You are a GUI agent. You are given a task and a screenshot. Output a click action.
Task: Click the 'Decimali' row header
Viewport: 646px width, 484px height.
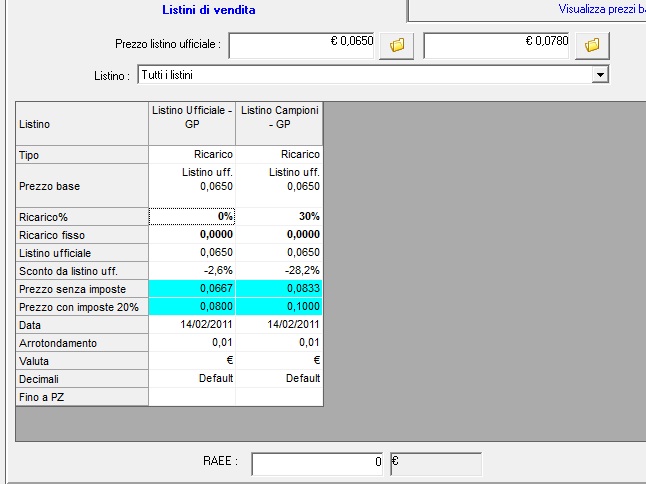coord(82,379)
